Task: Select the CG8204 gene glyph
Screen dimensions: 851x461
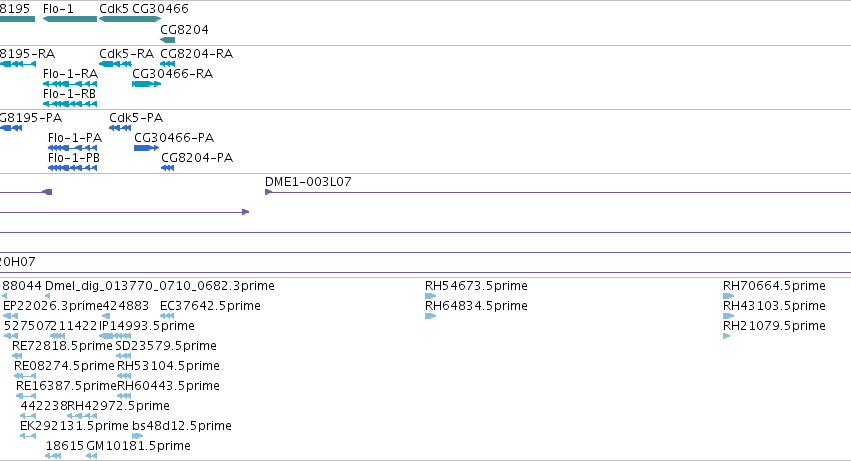Action: (168, 40)
